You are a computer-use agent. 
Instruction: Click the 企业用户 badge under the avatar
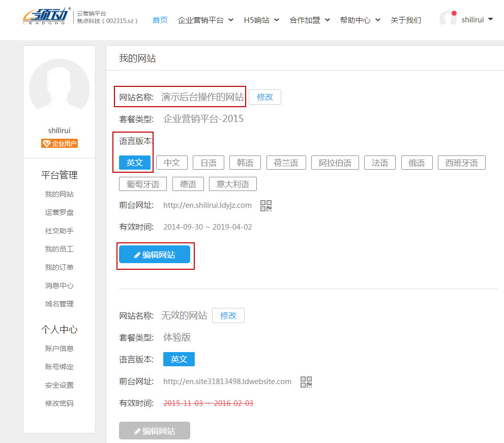59,143
